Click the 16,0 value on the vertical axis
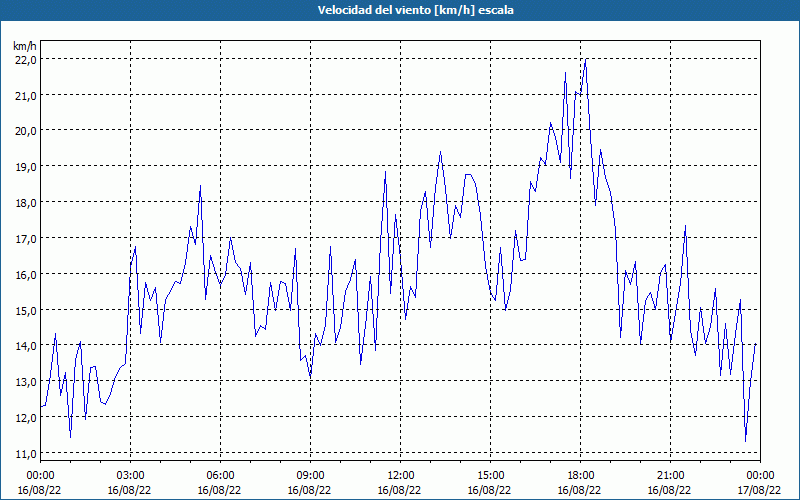 tap(26, 274)
